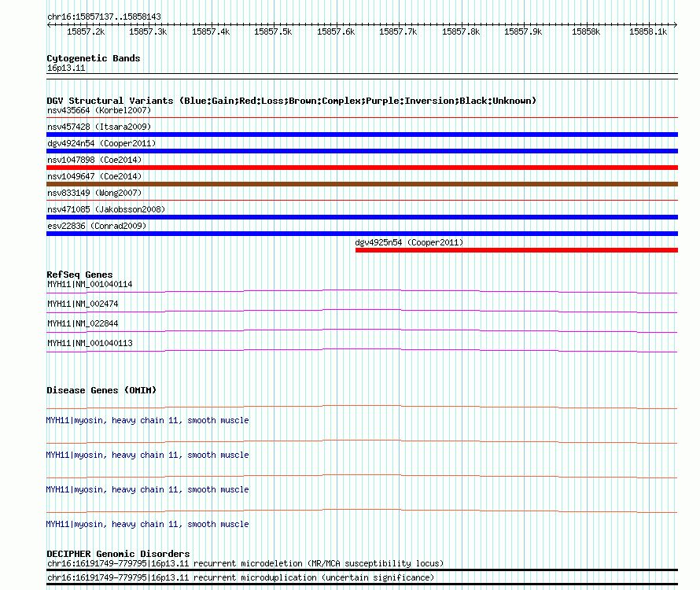Click the 15858.1k ruler tick label

click(648, 31)
